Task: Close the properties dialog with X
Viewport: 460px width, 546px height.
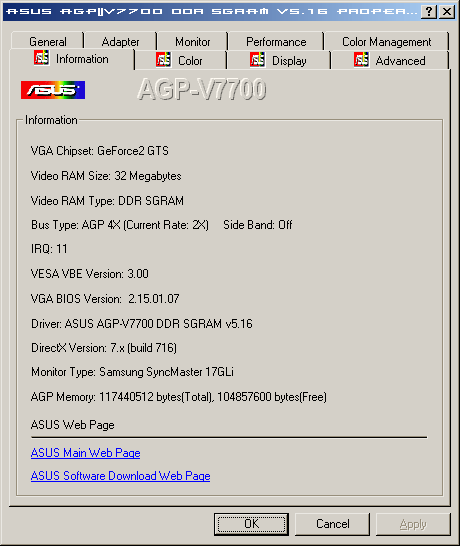Action: point(447,12)
